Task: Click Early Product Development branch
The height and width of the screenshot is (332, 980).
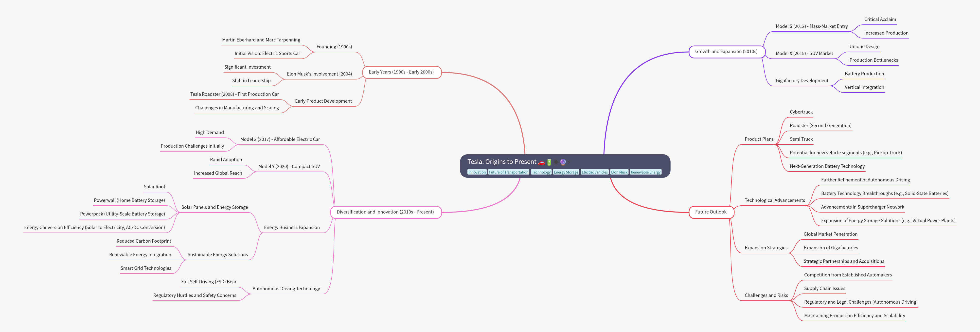Action: 323,101
